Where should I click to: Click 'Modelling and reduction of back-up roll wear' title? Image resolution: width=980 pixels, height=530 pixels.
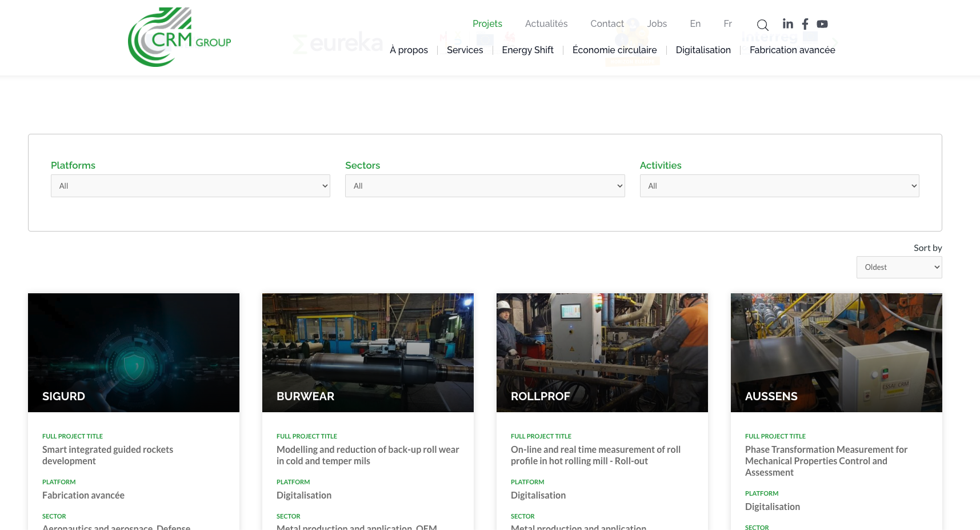pyautogui.click(x=367, y=455)
